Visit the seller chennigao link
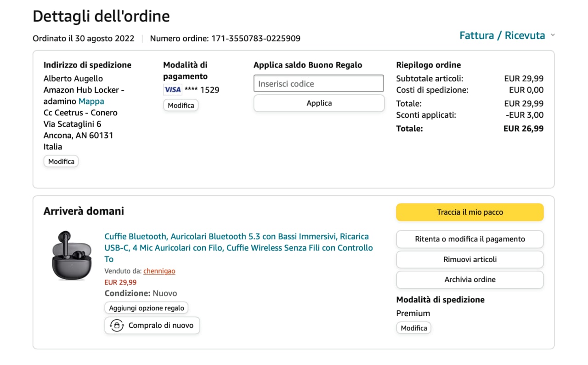588x365 pixels. [x=159, y=271]
